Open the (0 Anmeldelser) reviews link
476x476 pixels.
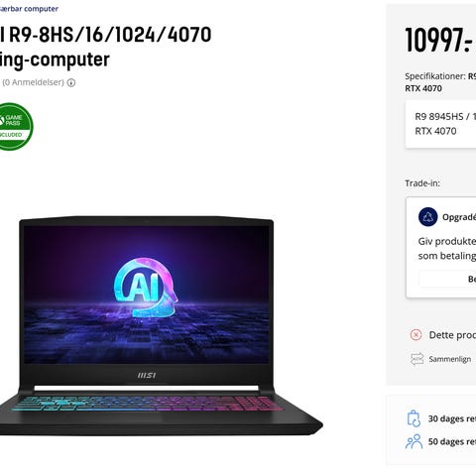click(33, 82)
